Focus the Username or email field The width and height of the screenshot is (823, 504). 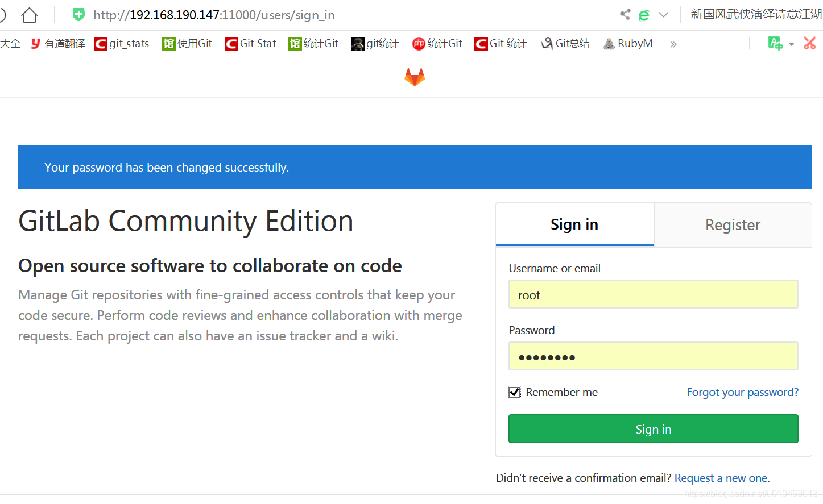click(x=653, y=294)
